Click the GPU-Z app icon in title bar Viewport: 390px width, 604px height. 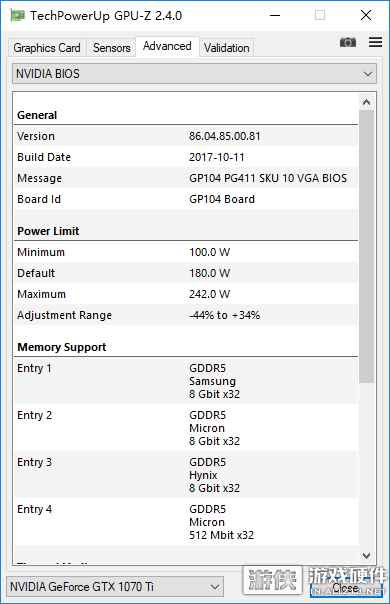[18, 16]
